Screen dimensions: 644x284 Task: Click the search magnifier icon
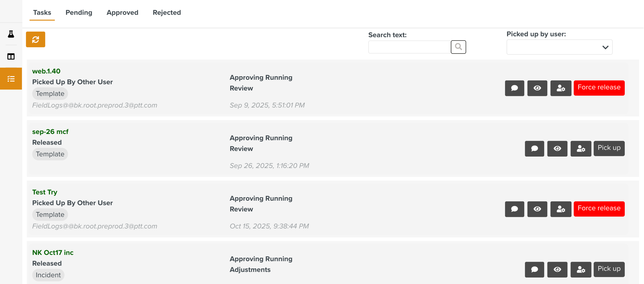pos(459,47)
